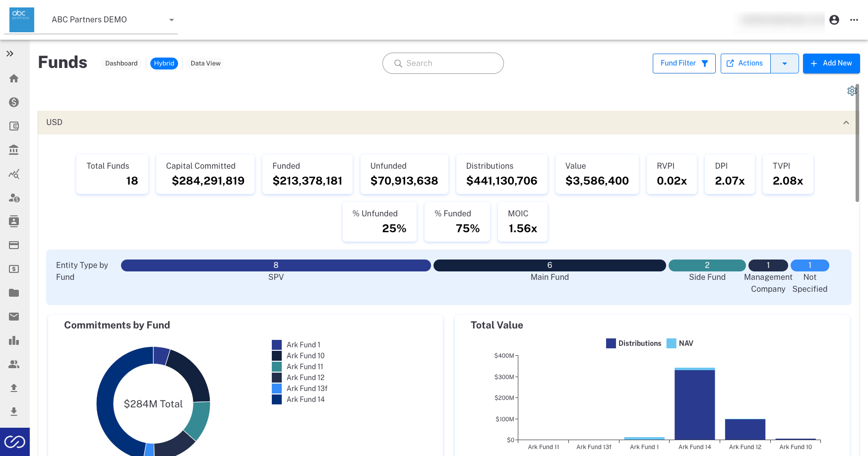This screenshot has width=868, height=456.
Task: Open the user account profile icon
Action: click(834, 20)
